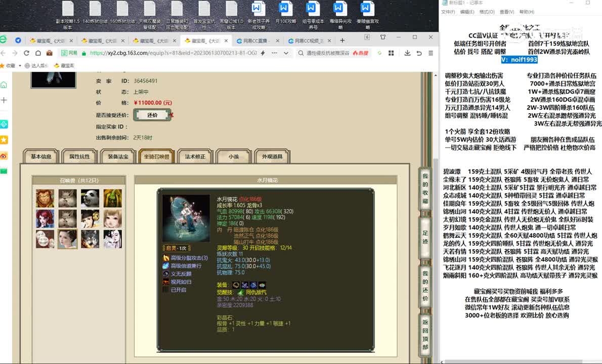Viewport: 602px width, 364px height.
Task: Select the monkey-faced summon thumbnail
Action: tap(45, 198)
